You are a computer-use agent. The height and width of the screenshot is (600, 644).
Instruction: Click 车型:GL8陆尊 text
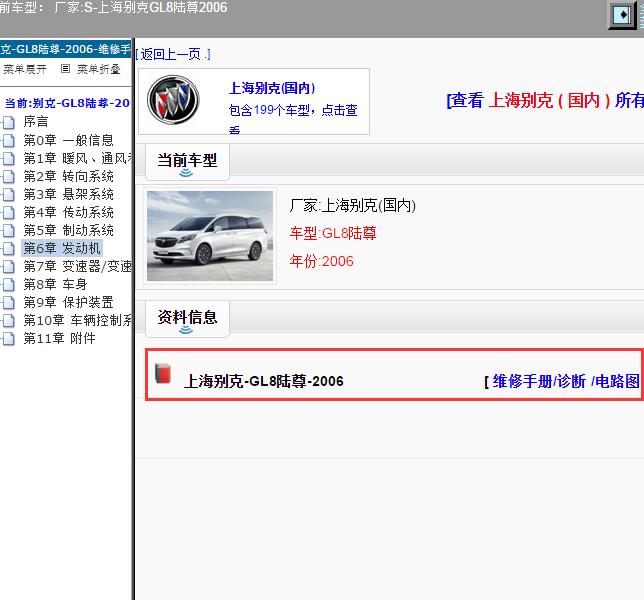coord(333,233)
